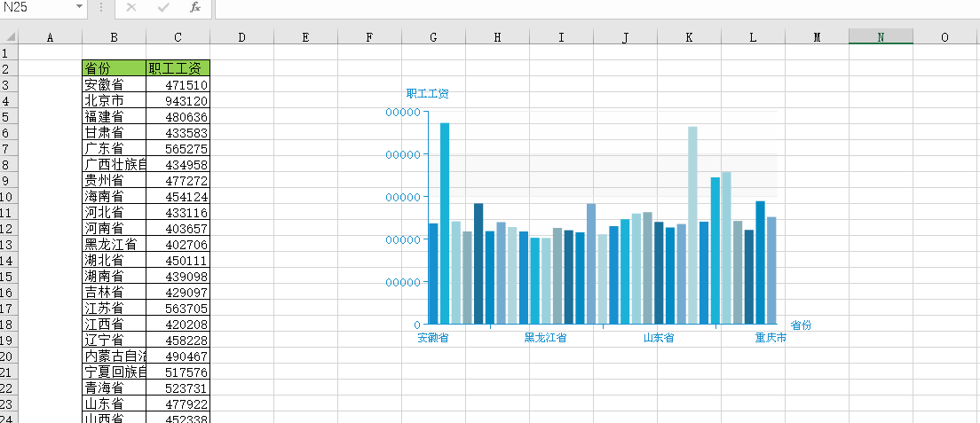Click the tallest chart bar for 北京市
The image size is (980, 423).
pyautogui.click(x=445, y=223)
